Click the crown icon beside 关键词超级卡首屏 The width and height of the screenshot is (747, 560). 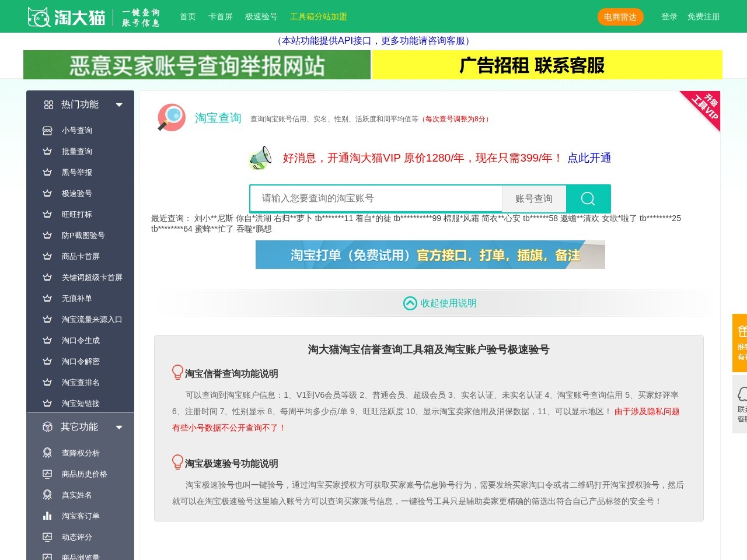[x=48, y=278]
